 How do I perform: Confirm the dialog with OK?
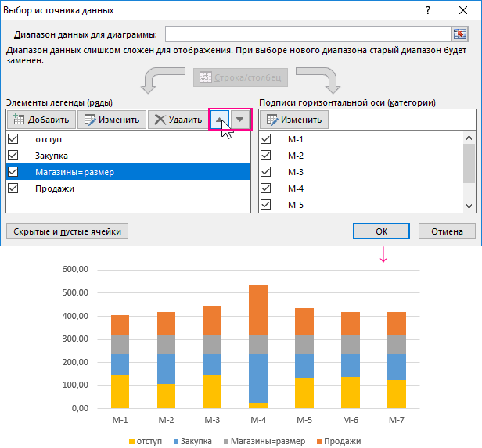381,231
